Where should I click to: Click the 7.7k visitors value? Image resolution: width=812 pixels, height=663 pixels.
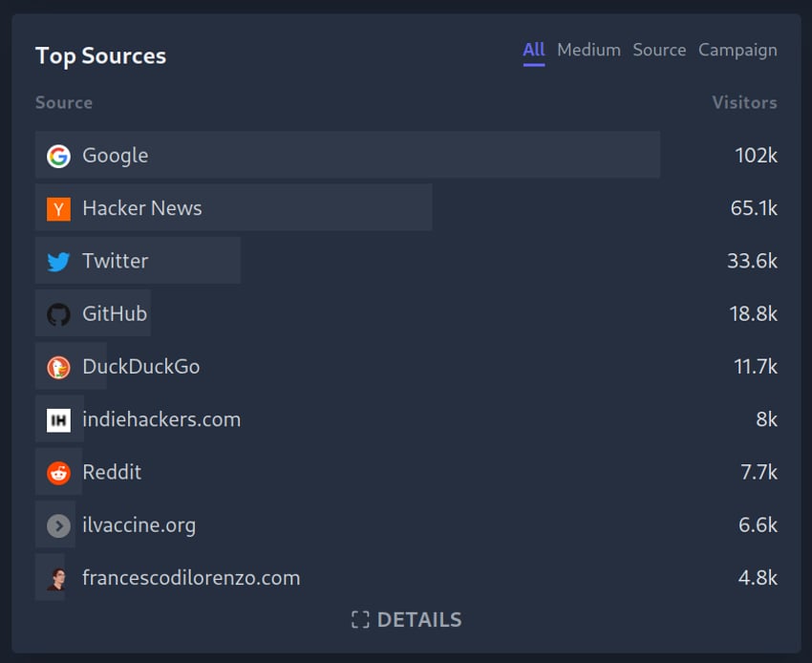759,472
